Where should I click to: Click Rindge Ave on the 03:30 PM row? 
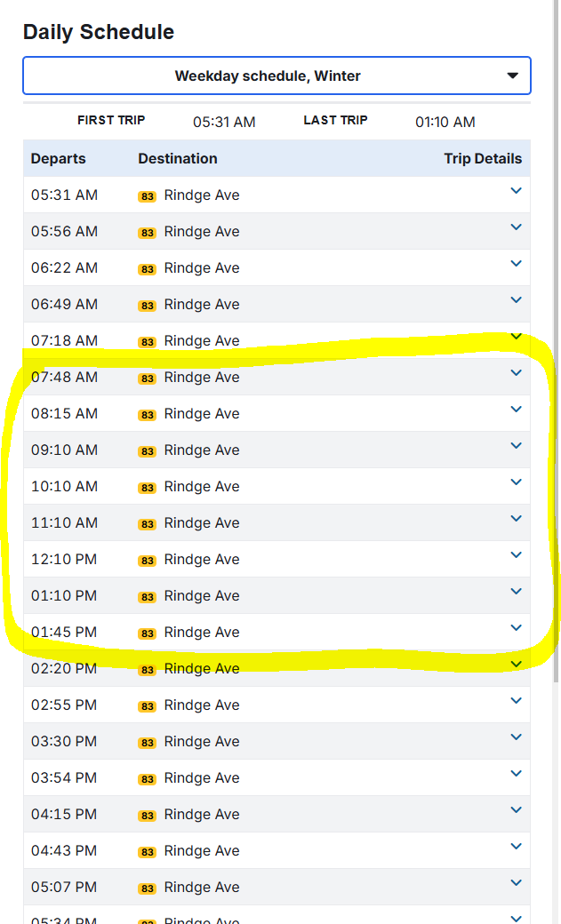202,741
